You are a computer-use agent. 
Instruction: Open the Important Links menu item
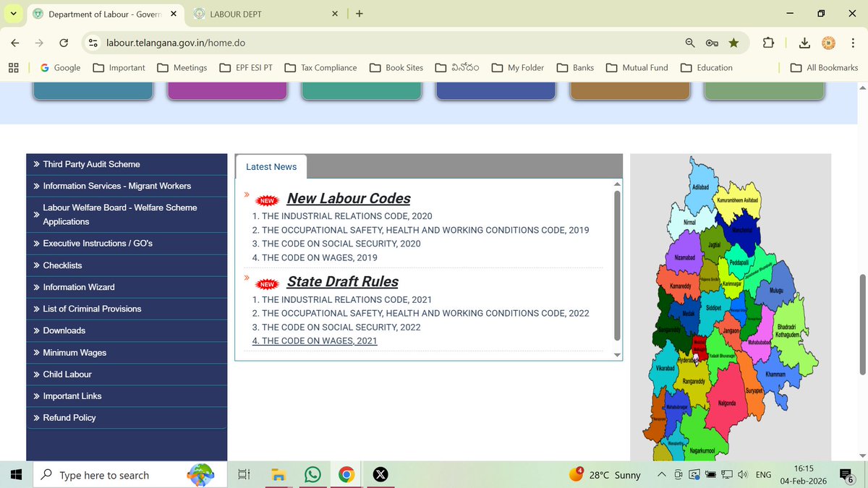[127, 396]
